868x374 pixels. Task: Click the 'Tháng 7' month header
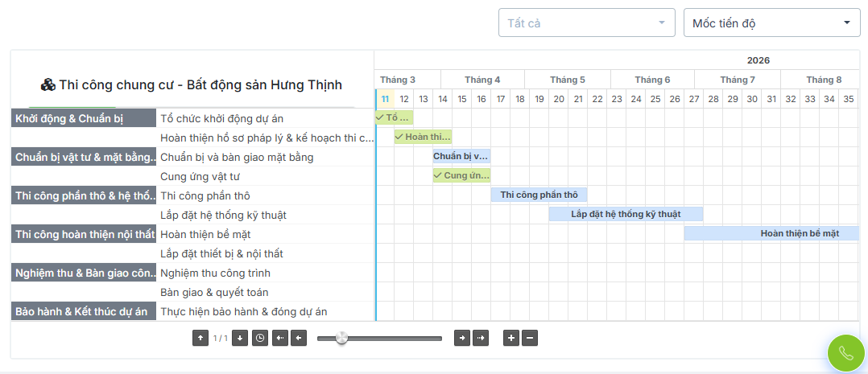point(738,80)
